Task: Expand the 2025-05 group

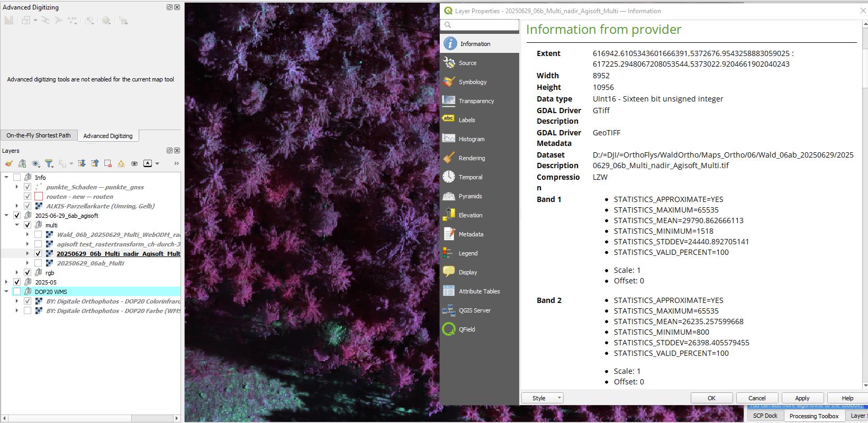Action: point(6,282)
